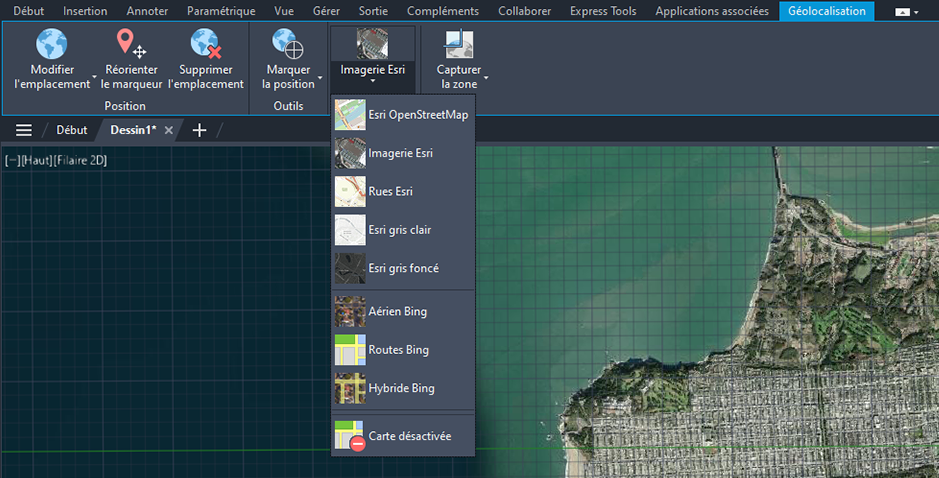Open the Insertion ribbon tab
Viewport: 939px width, 478px height.
tap(85, 11)
